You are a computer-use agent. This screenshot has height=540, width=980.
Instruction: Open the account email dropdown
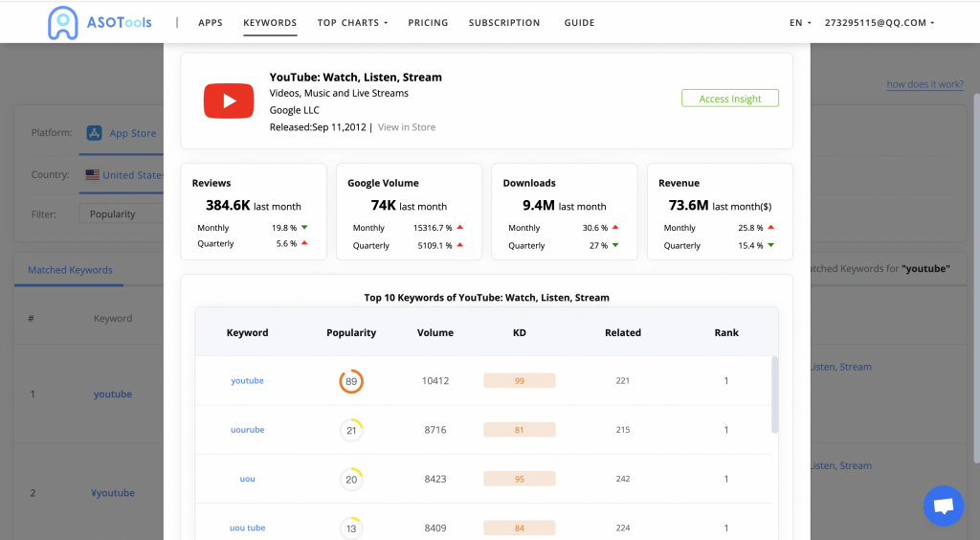(880, 23)
